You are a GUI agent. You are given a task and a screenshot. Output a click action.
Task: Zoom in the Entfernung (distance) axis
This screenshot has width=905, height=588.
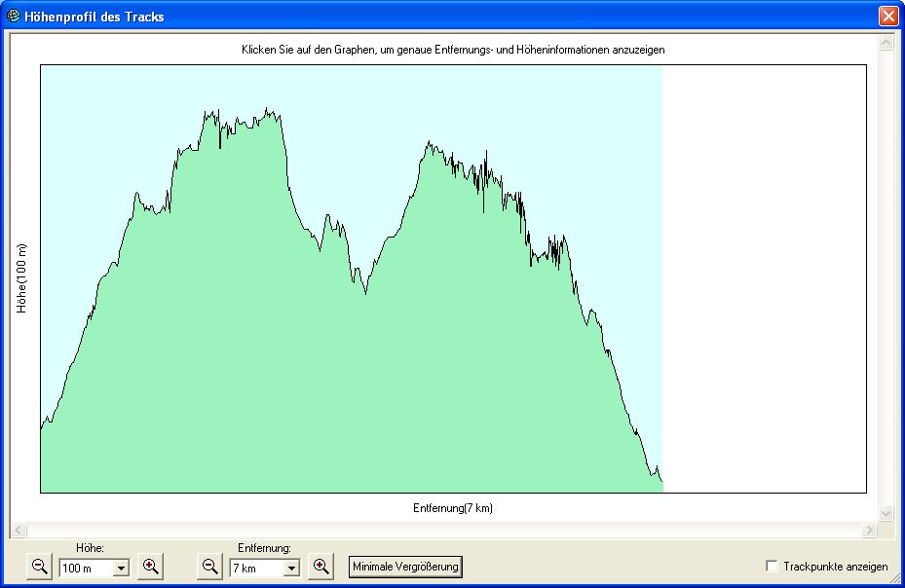tap(321, 567)
